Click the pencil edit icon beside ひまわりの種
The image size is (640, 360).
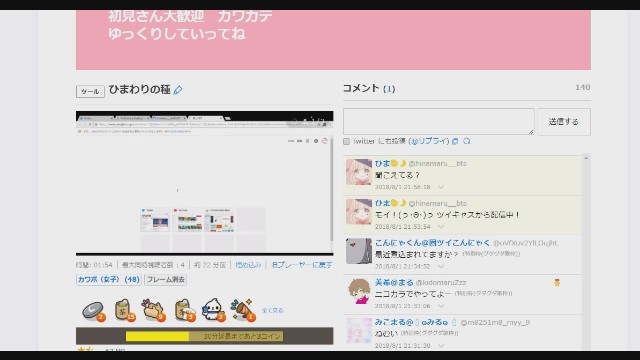178,90
